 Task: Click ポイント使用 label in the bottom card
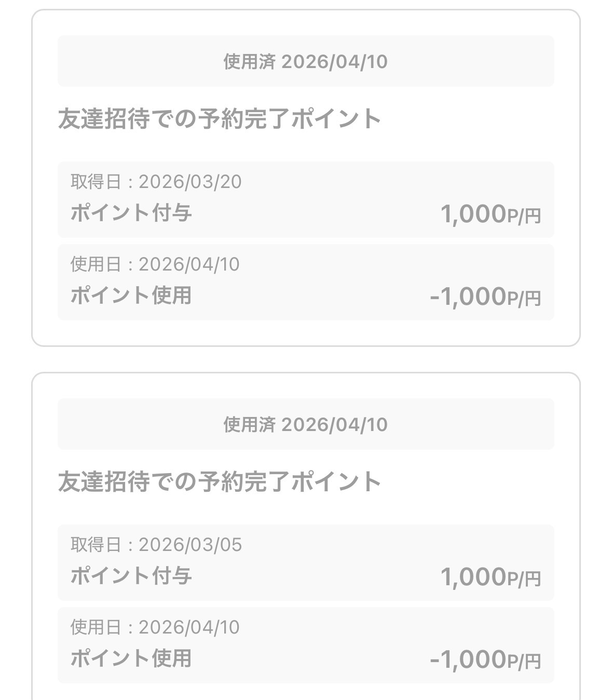coord(131,658)
